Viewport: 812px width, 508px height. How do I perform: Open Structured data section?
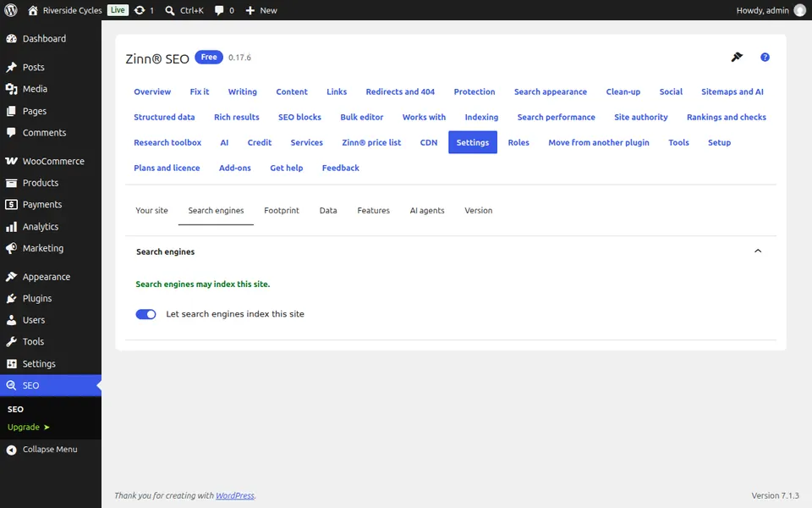[164, 117]
